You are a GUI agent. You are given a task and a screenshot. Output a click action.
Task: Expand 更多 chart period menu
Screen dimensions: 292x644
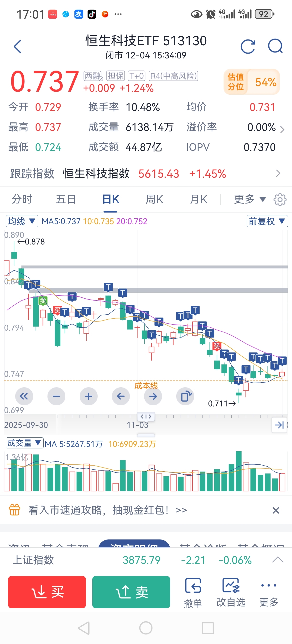250,199
